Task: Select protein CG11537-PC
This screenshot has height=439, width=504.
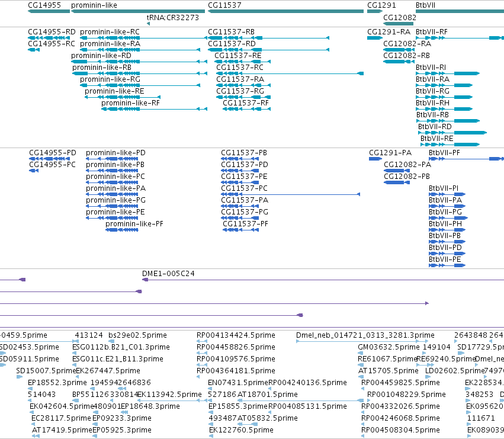Action: point(244,188)
